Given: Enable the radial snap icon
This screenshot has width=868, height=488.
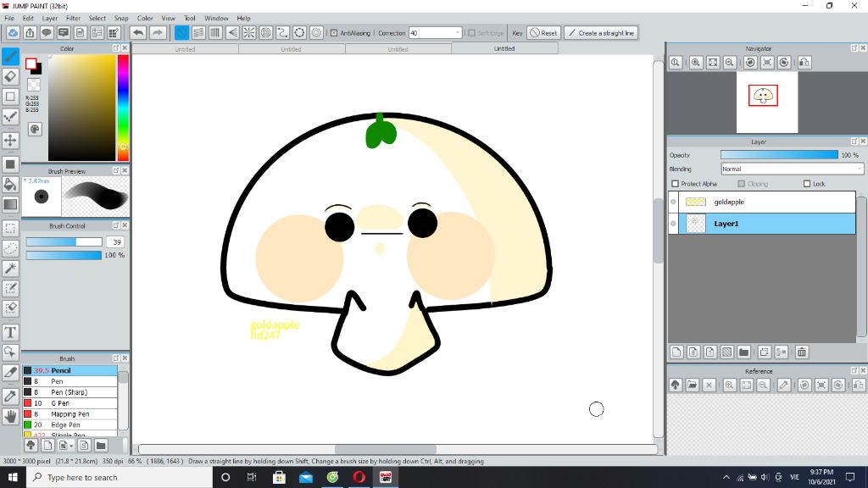Looking at the screenshot, I should 249,33.
